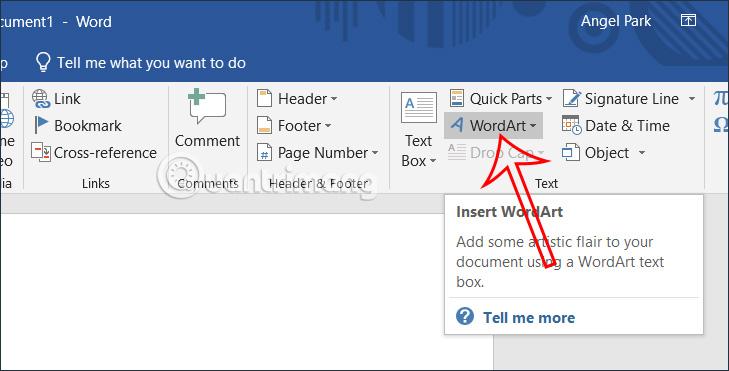The height and width of the screenshot is (371, 729).
Task: Click the Signature Line pen icon
Action: [x=571, y=99]
